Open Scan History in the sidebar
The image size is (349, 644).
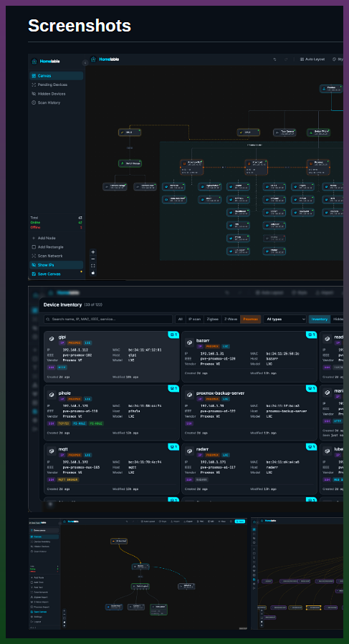pyautogui.click(x=57, y=102)
